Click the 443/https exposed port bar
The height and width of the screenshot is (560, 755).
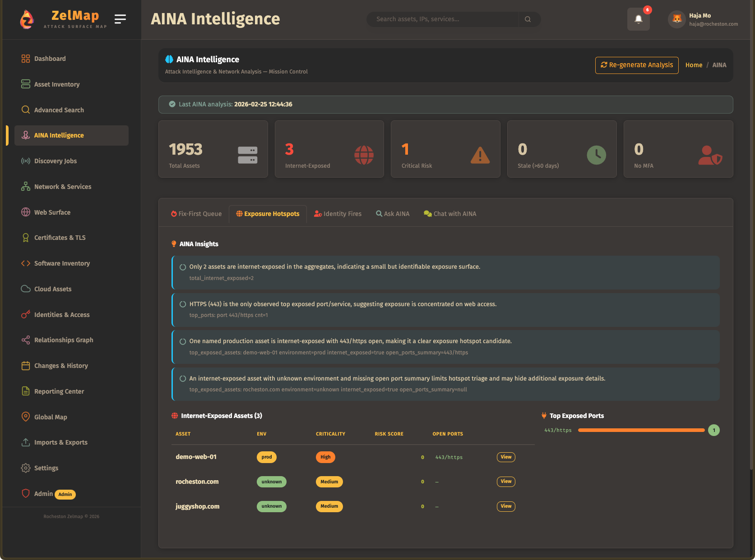pos(641,430)
